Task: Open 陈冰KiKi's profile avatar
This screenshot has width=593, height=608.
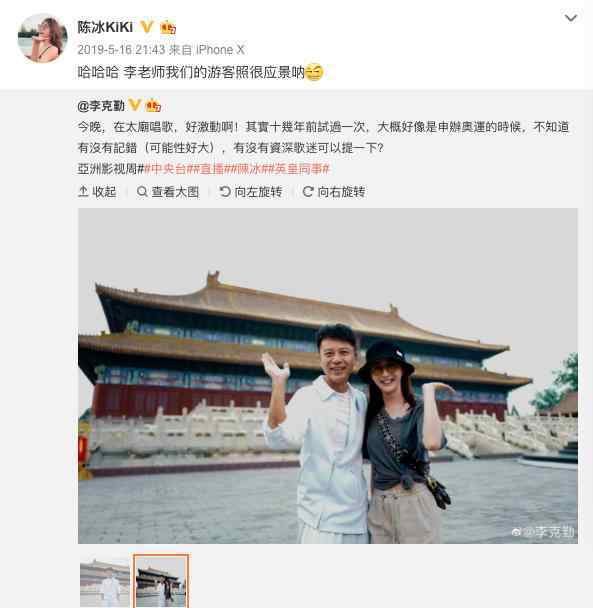Action: pyautogui.click(x=42, y=38)
